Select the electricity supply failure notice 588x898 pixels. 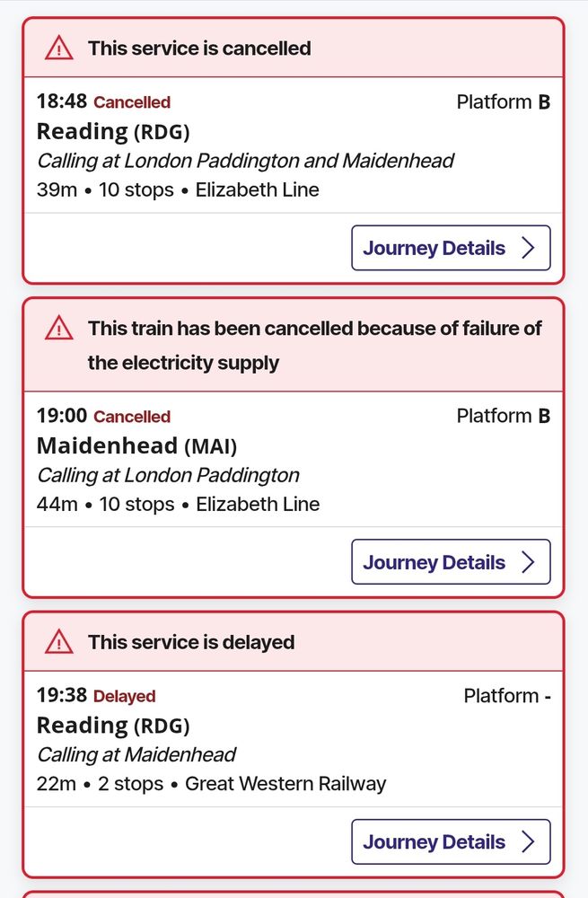(294, 346)
